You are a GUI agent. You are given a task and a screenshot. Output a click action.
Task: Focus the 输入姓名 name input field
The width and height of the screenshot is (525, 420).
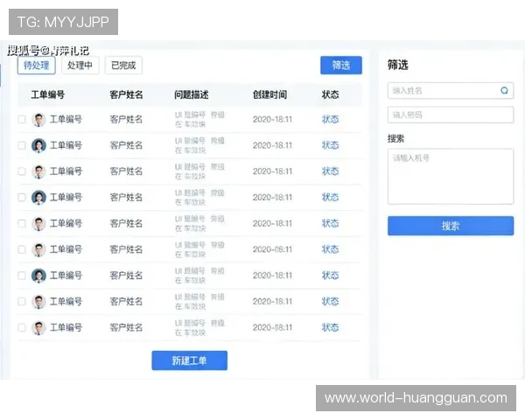[451, 90]
